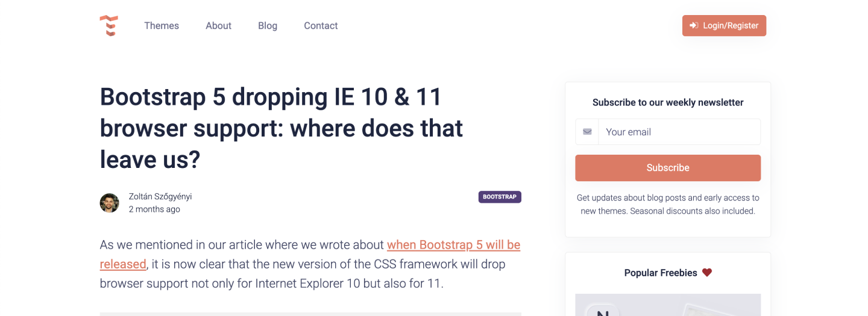Focus the Your email input field
The width and height of the screenshot is (868, 316).
click(x=679, y=132)
